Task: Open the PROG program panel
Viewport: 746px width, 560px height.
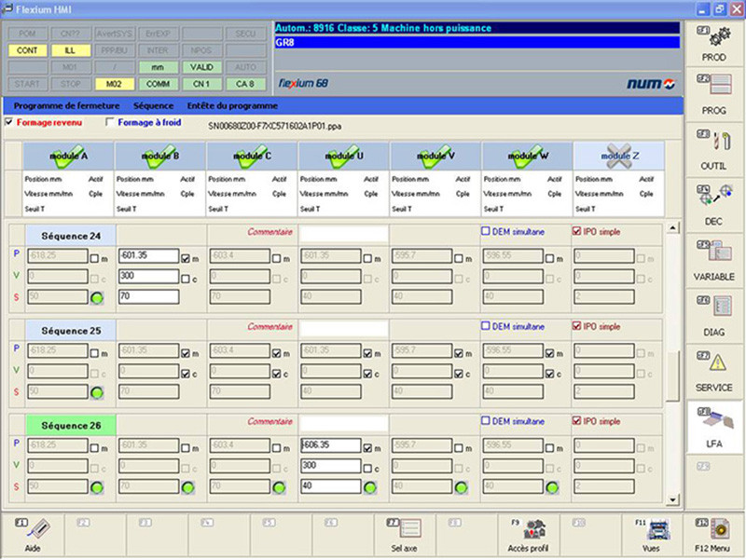Action: (713, 96)
